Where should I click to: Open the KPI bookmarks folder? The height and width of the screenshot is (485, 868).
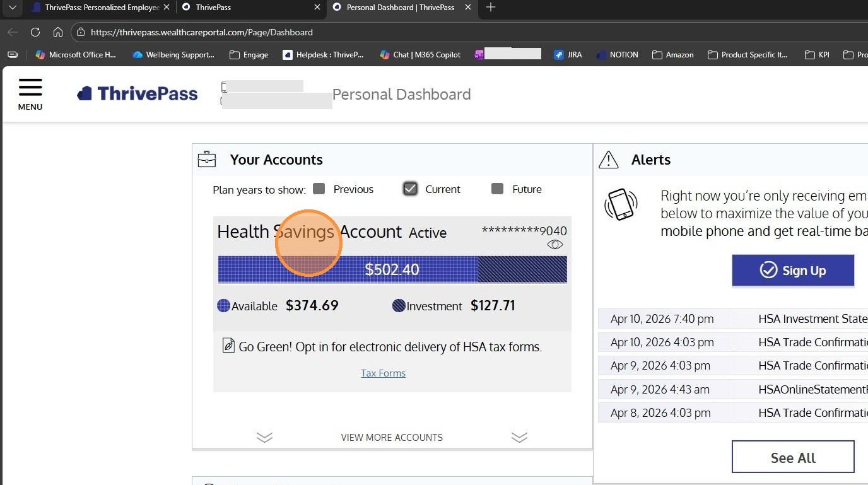[x=817, y=55]
